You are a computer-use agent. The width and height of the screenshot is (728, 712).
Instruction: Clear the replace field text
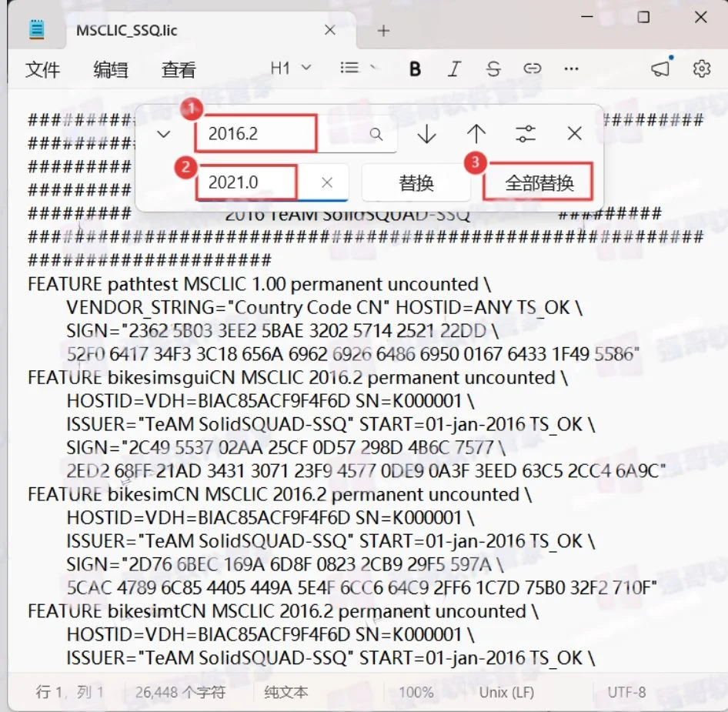pyautogui.click(x=327, y=182)
